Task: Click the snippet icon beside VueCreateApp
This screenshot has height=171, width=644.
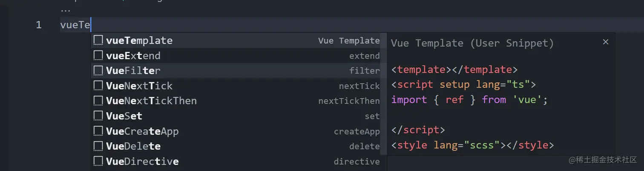Action: [98, 131]
